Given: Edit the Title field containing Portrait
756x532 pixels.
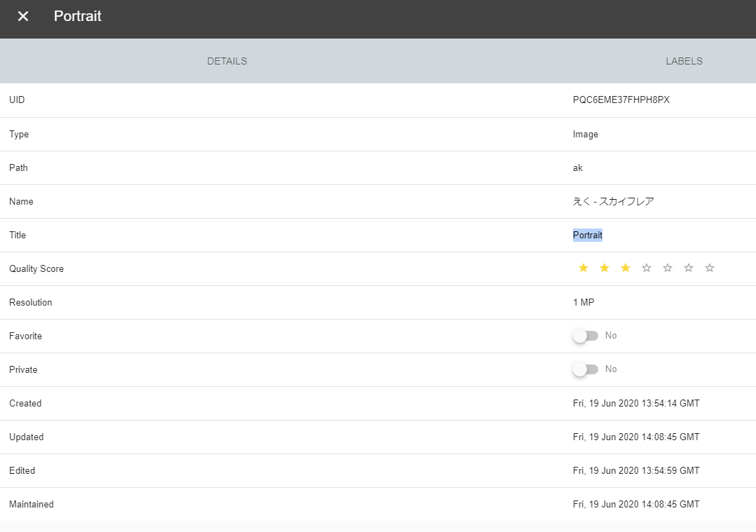Looking at the screenshot, I should [x=587, y=236].
